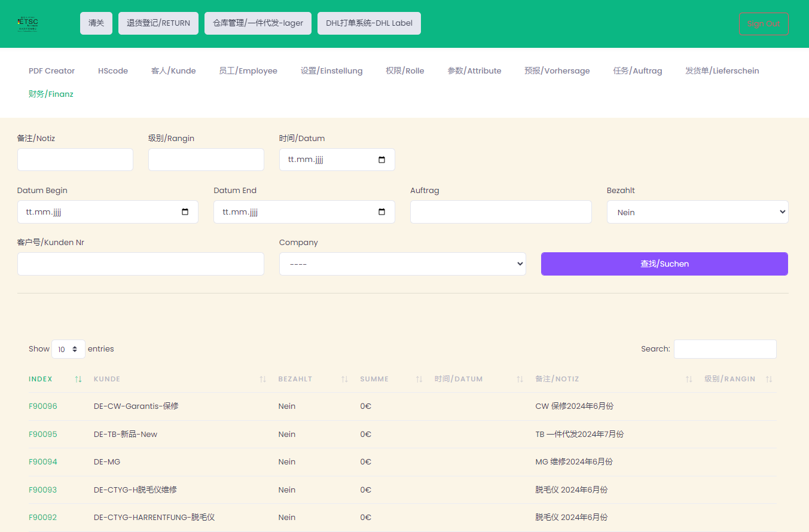Focus the 备注/Notiz input field
Viewport: 809px width, 532px height.
pos(75,160)
